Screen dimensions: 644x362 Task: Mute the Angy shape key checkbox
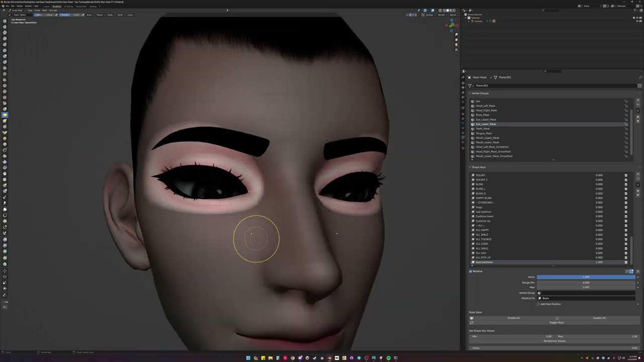pyautogui.click(x=626, y=207)
